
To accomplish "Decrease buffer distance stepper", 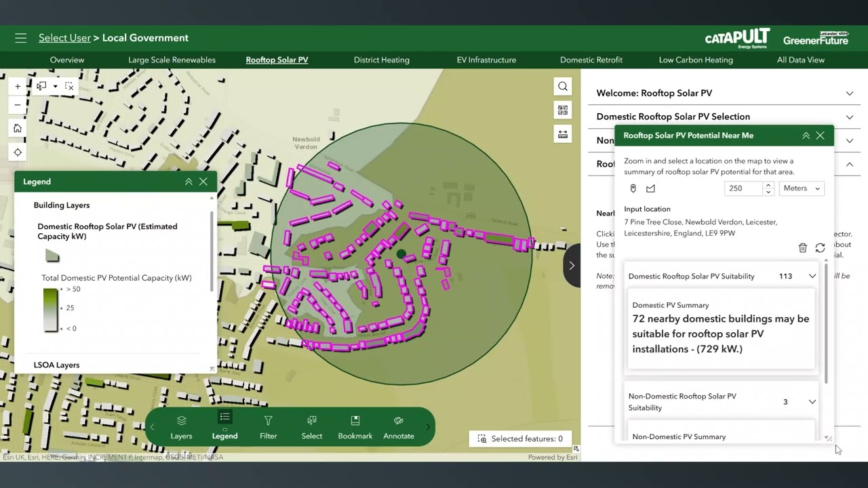I will [768, 192].
